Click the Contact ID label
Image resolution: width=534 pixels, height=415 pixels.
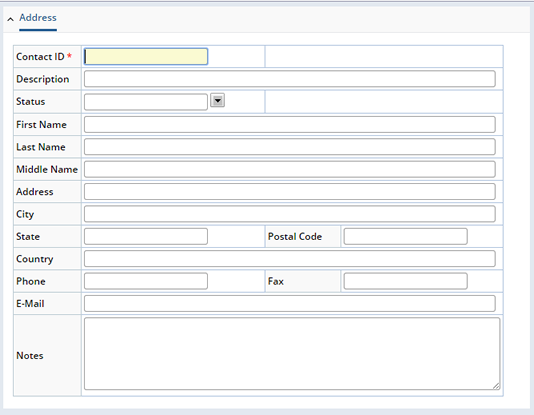tap(40, 57)
